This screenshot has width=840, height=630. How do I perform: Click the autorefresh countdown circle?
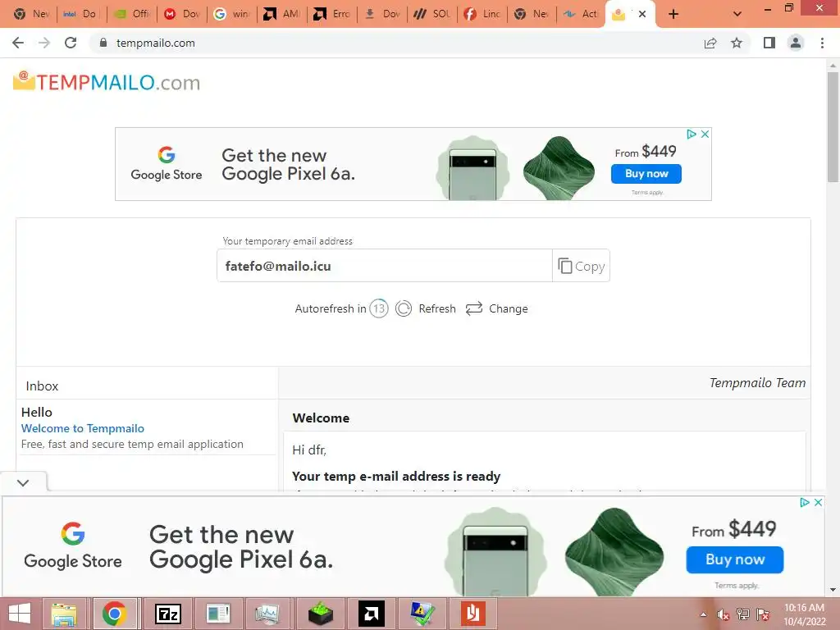379,308
